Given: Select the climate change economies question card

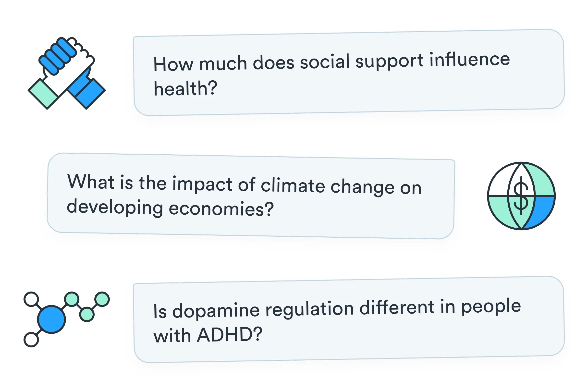Looking at the screenshot, I should coord(251,196).
